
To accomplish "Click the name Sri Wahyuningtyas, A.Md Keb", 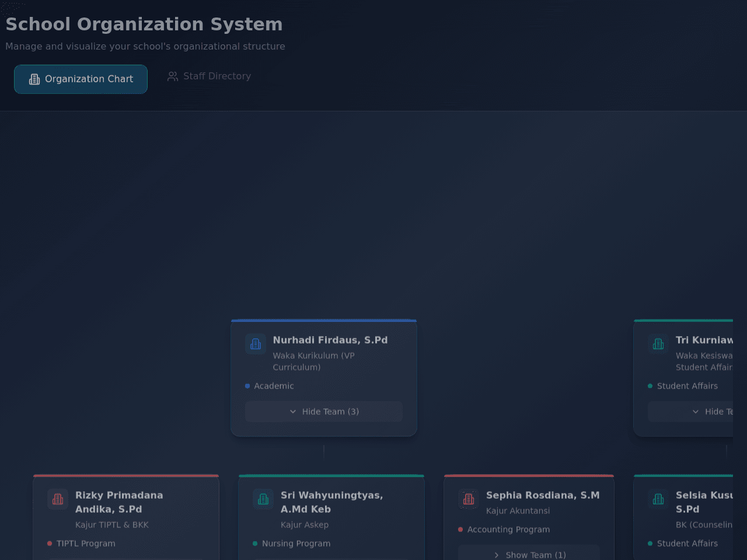I will point(332,502).
